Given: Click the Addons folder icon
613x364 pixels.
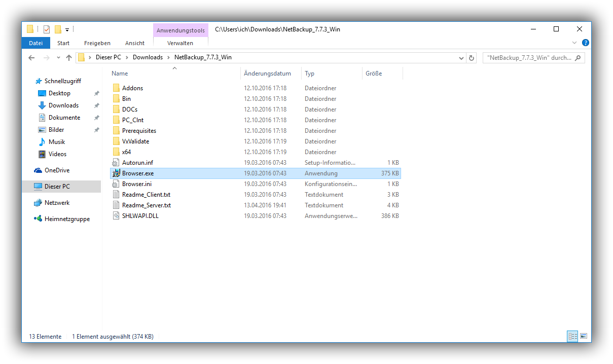Looking at the screenshot, I should (116, 88).
